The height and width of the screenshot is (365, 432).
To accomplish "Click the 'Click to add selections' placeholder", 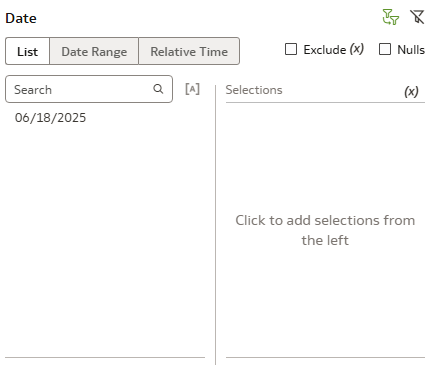I will (325, 230).
